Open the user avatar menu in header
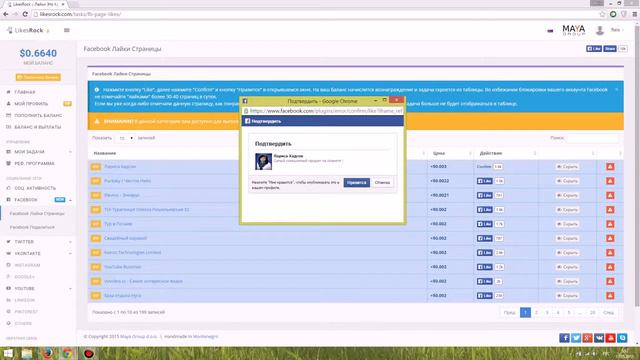Viewport: 640px width, 360px height. click(600, 30)
